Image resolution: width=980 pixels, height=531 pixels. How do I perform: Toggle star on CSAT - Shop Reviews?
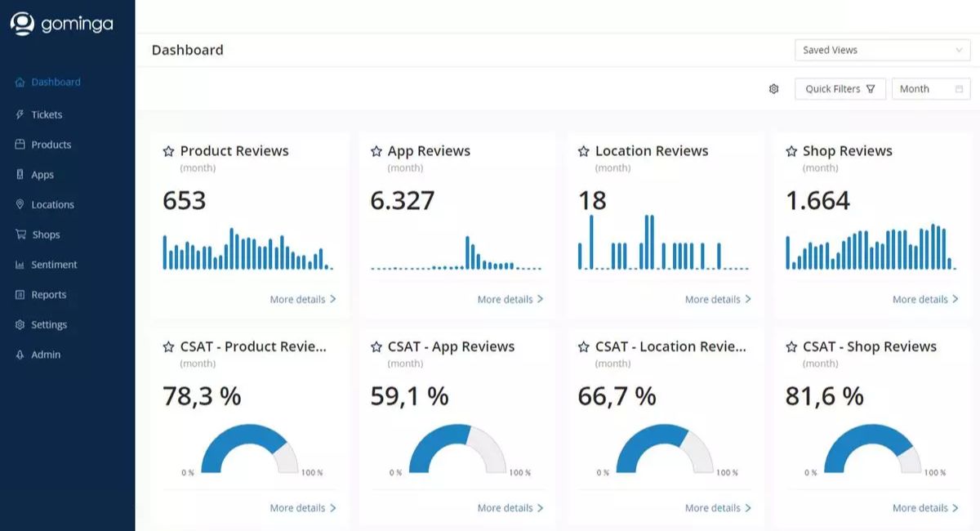791,347
